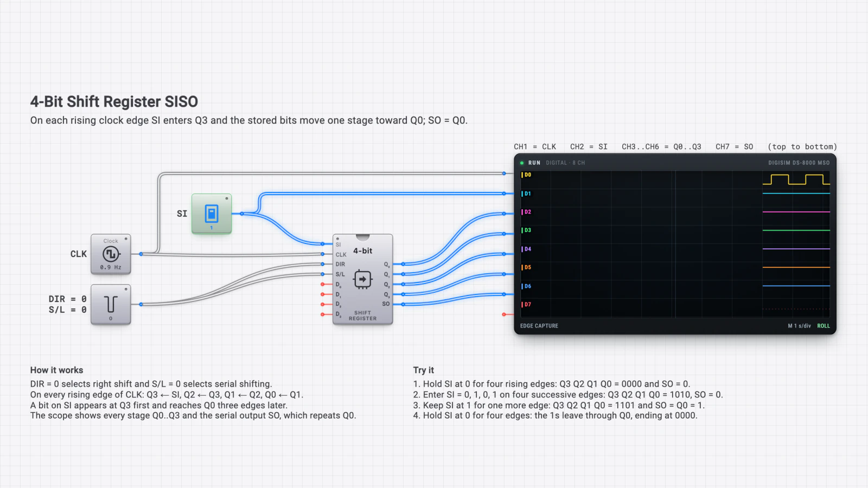This screenshot has height=488, width=868.
Task: Select the S/L input pin on shift register
Action: tap(323, 274)
